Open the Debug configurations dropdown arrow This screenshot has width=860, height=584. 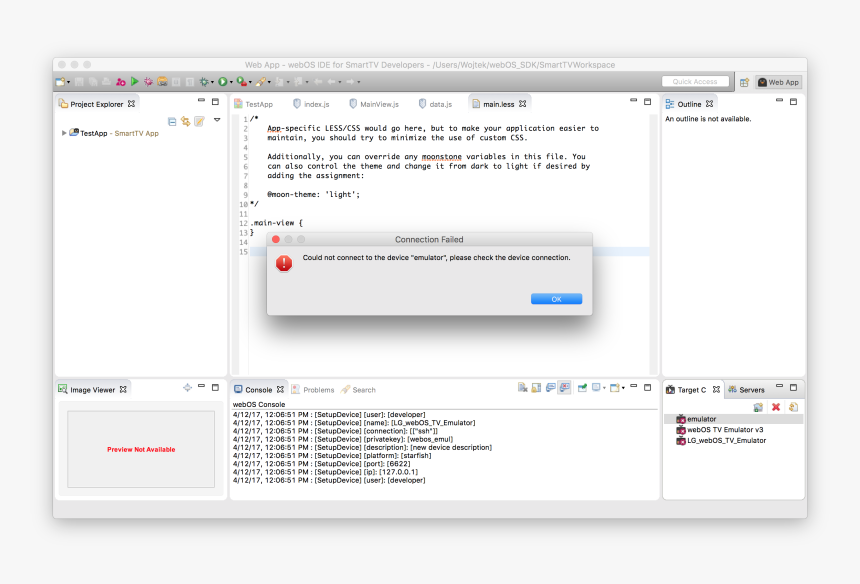coord(212,82)
